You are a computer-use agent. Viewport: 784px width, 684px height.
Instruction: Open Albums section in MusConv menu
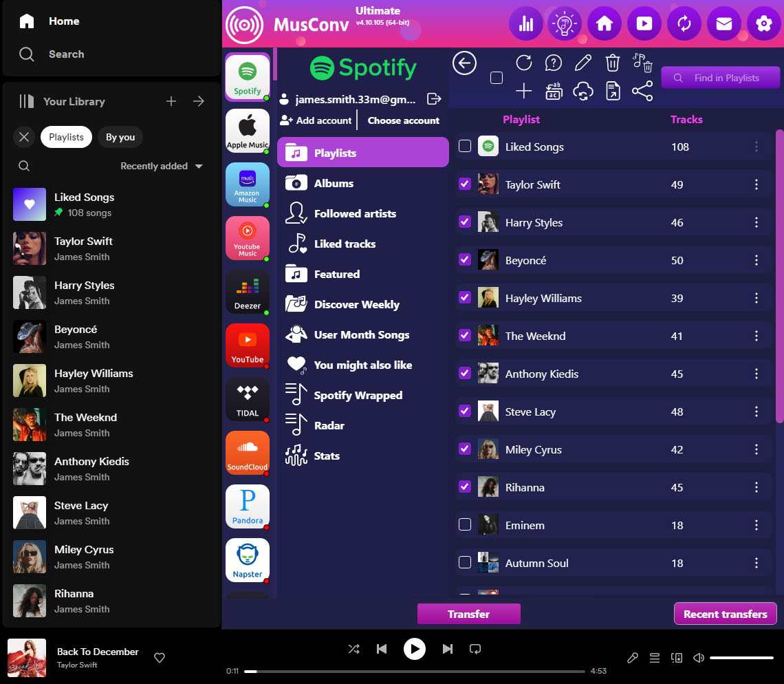pyautogui.click(x=363, y=183)
